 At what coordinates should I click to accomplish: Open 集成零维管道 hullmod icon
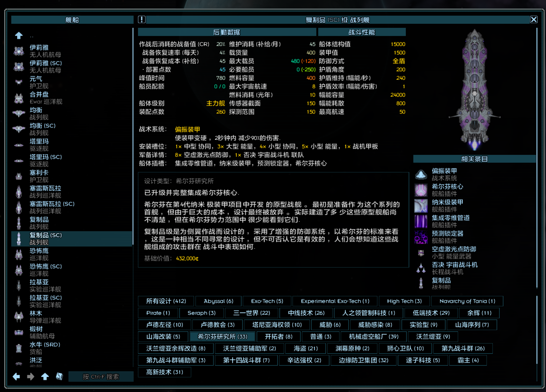pyautogui.click(x=421, y=221)
